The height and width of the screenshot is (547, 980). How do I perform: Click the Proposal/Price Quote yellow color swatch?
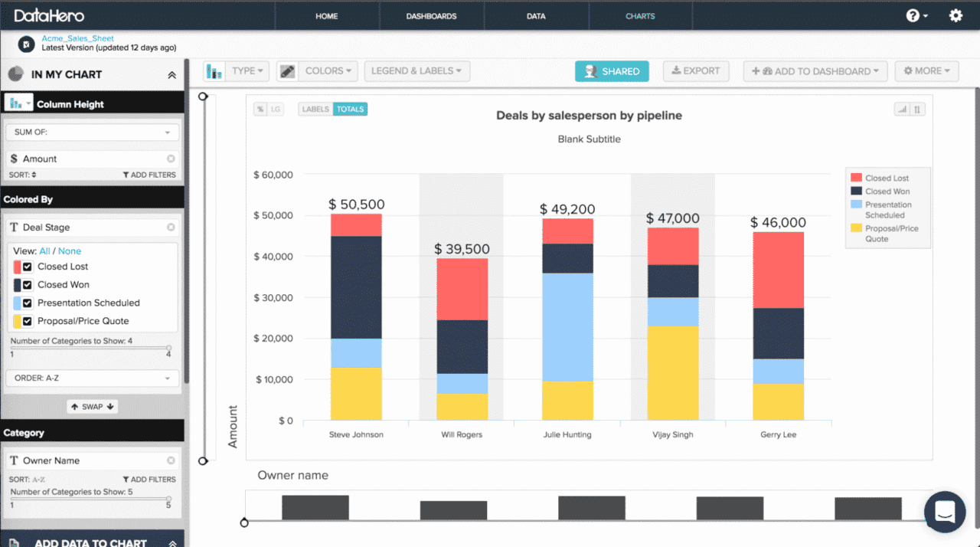17,321
